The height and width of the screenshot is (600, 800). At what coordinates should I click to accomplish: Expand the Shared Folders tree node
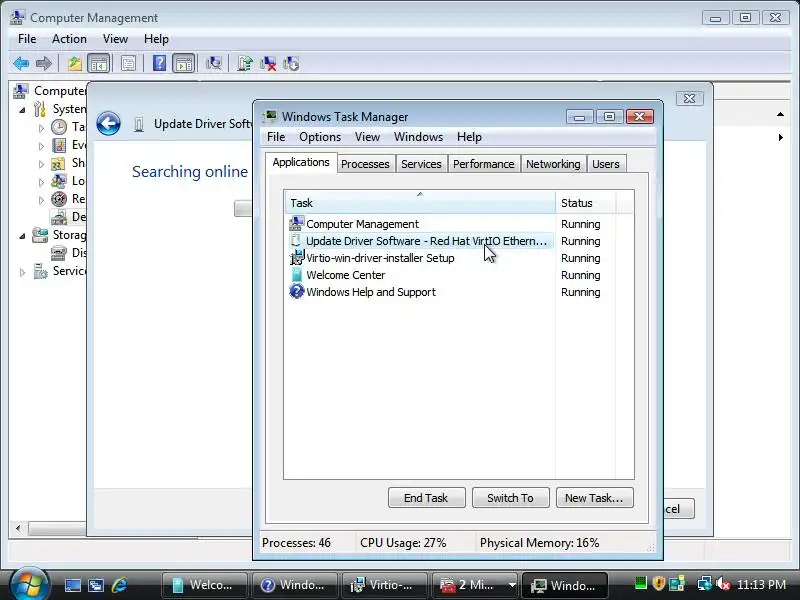pos(41,164)
